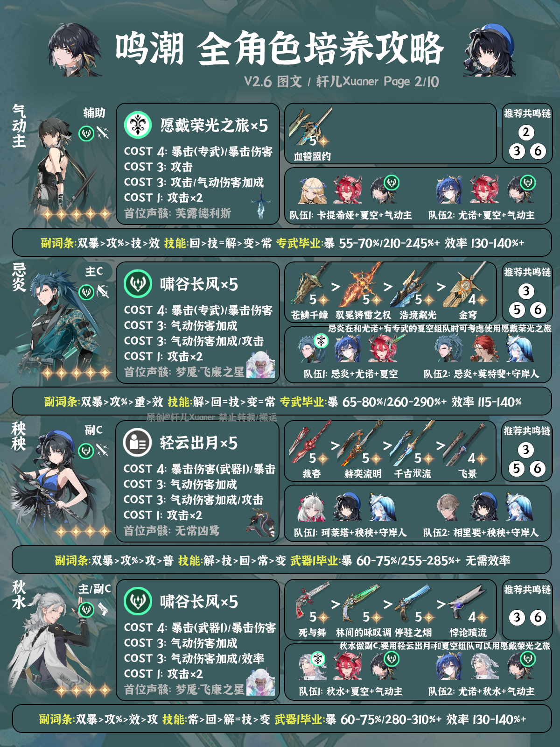Select the 血誓盟约 weapon icon

(x=310, y=127)
